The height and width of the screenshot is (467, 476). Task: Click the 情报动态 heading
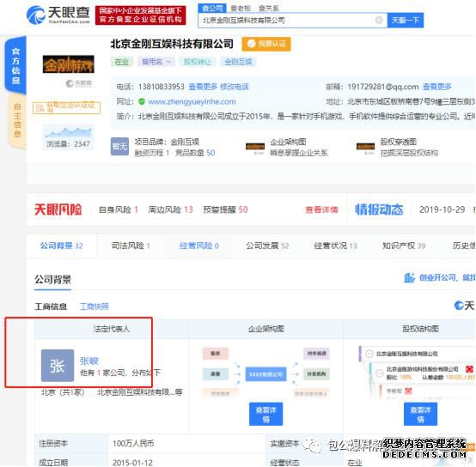tap(379, 209)
